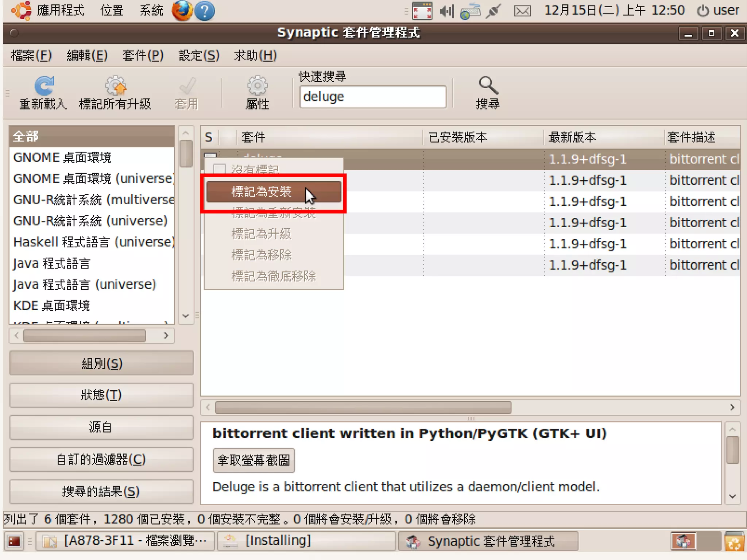Image resolution: width=747 pixels, height=560 pixels.
Task: Click package list horizontal scrollbar right arrow
Action: (x=732, y=407)
